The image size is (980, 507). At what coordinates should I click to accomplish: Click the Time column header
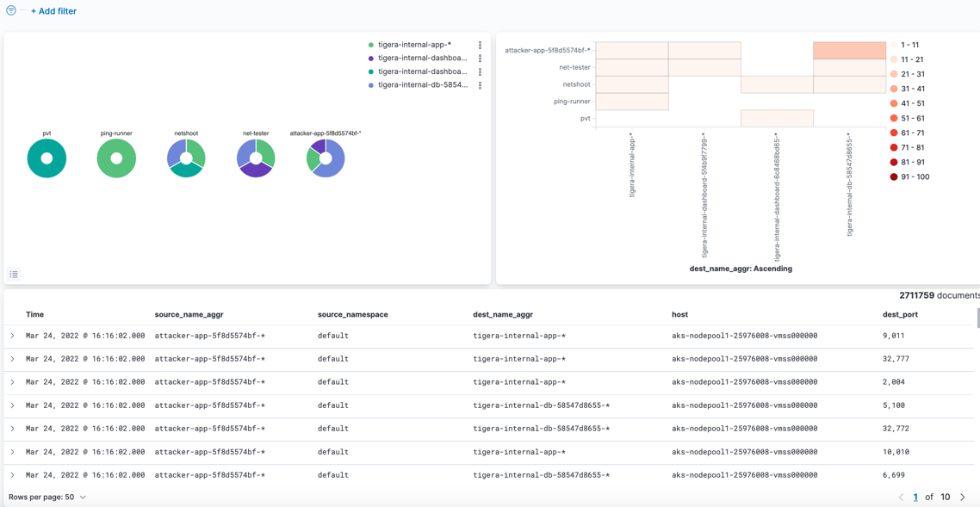(34, 314)
